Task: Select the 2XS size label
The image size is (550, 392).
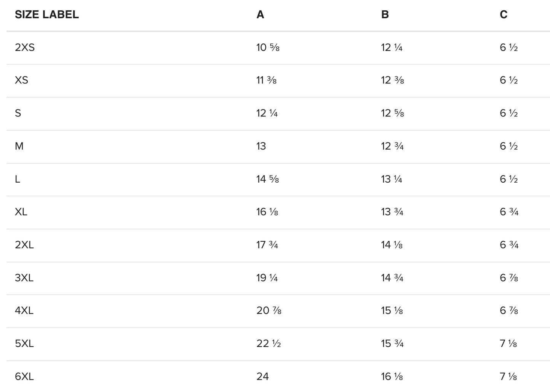Action: [25, 48]
